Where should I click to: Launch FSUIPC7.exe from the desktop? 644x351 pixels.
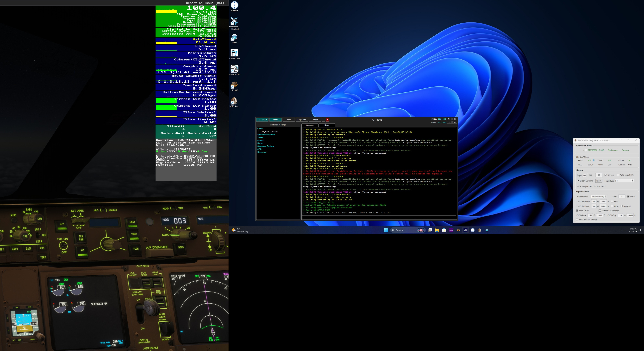point(234,54)
